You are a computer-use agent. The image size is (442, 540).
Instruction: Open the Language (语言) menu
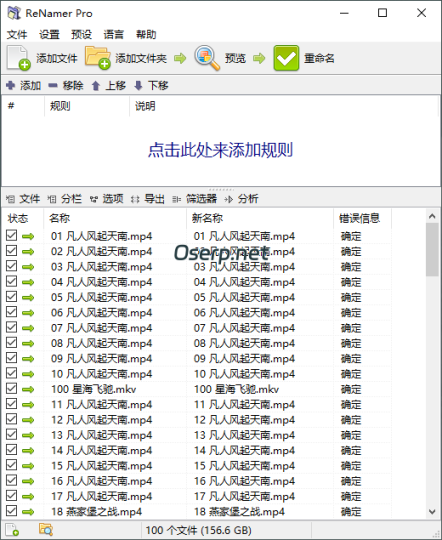[x=114, y=34]
